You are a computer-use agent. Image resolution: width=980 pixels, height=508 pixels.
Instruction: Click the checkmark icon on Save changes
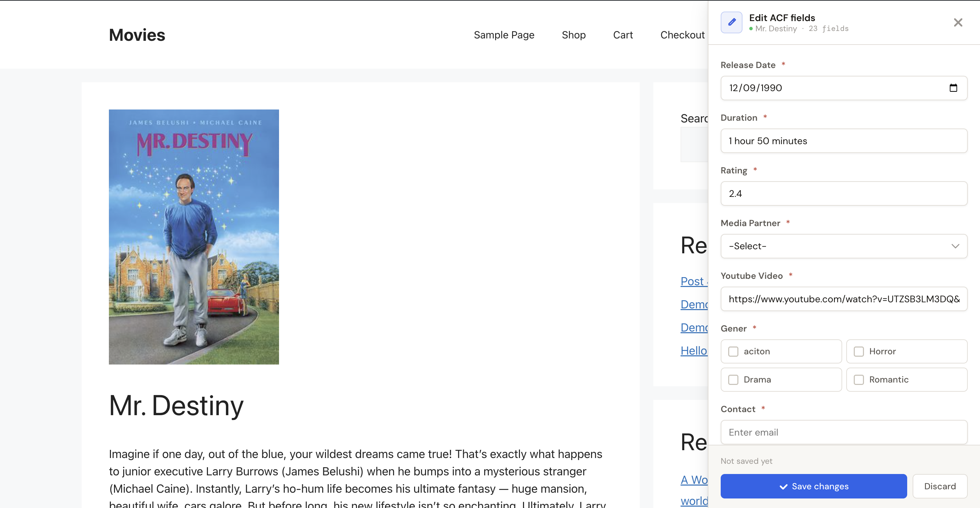tap(783, 487)
